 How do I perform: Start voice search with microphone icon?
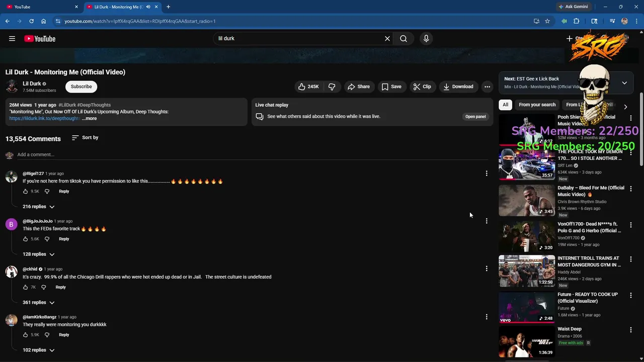coord(426,38)
